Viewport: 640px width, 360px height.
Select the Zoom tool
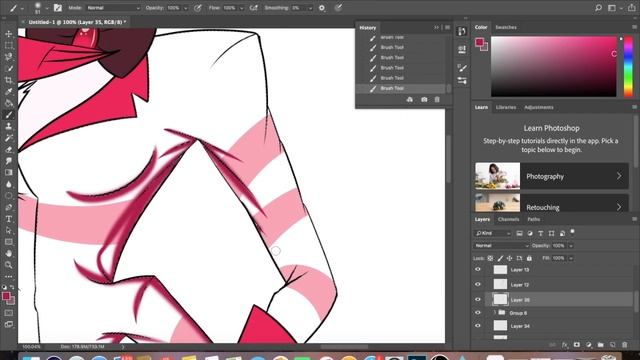[9, 265]
